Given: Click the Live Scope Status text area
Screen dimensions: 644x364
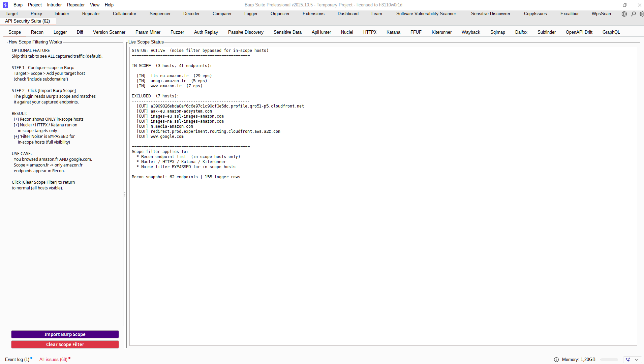Looking at the screenshot, I should click(x=383, y=196).
